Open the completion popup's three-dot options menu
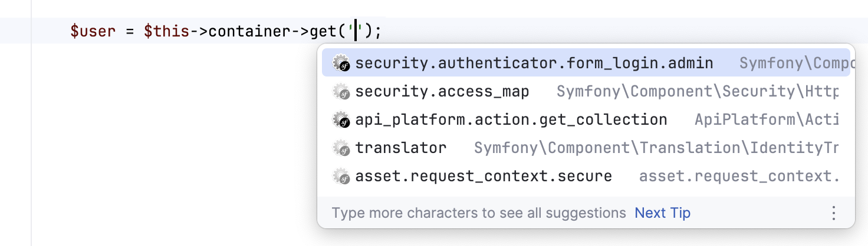 [x=833, y=212]
